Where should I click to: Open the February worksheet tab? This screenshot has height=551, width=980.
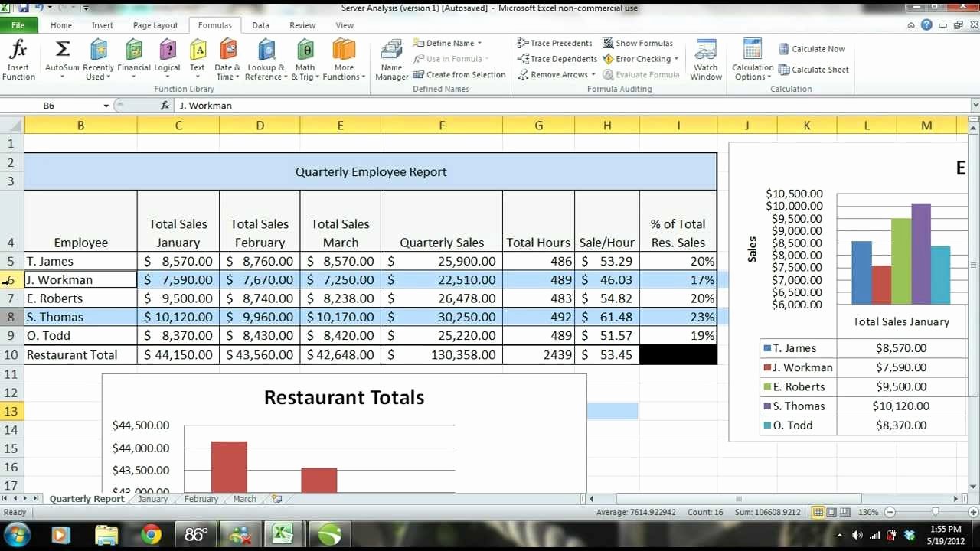click(x=201, y=499)
